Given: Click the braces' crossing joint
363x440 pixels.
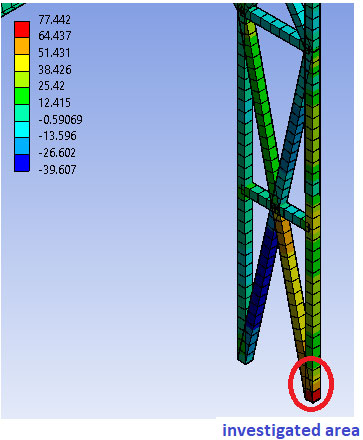Looking at the screenshot, I should [x=275, y=208].
